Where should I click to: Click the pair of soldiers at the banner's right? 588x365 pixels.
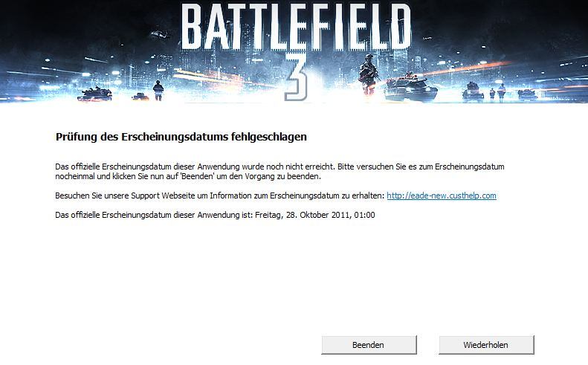click(497, 93)
